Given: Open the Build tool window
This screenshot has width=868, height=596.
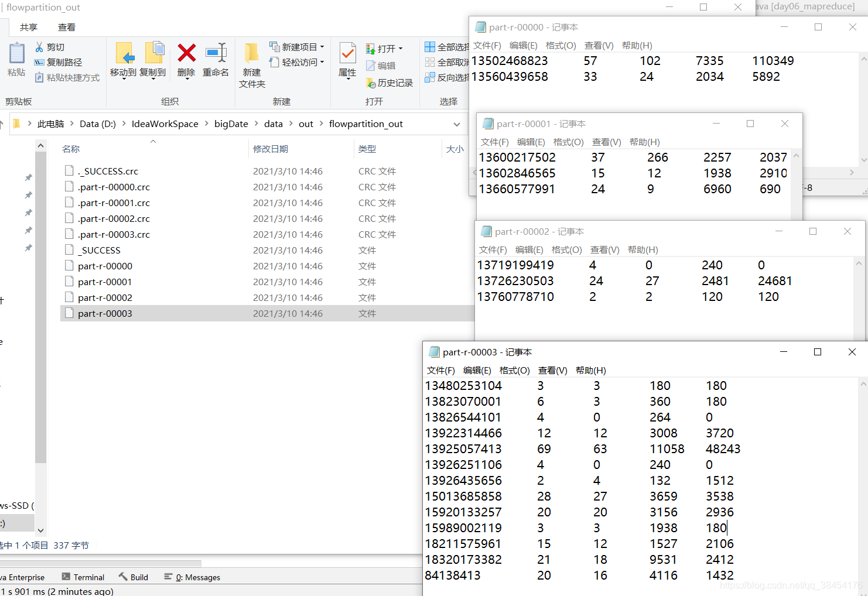Looking at the screenshot, I should coord(133,577).
